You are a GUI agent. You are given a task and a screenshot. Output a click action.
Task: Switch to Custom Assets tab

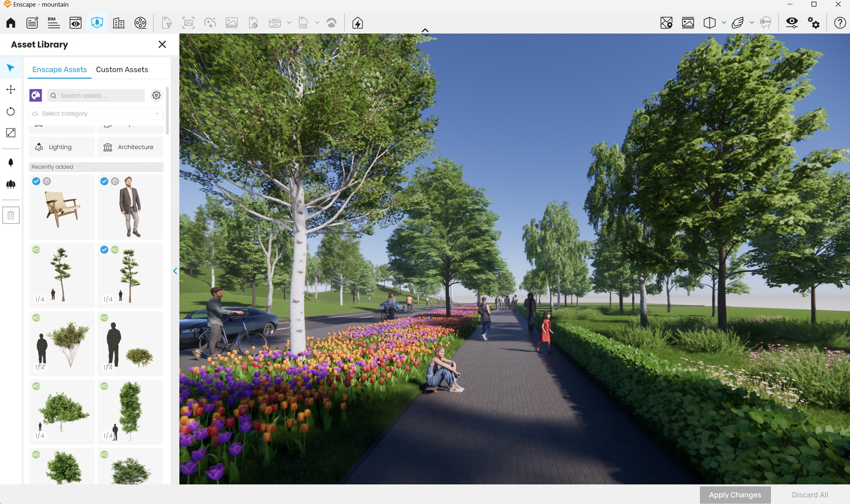pos(122,70)
